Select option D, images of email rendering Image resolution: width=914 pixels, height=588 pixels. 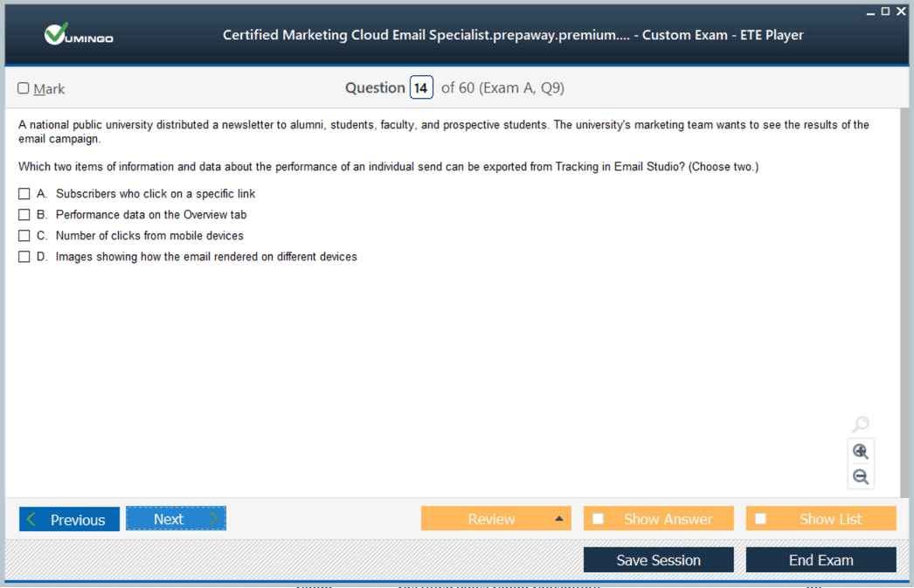point(24,256)
